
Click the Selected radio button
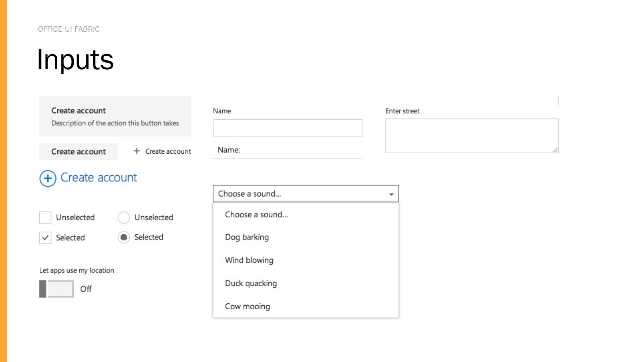coord(123,237)
